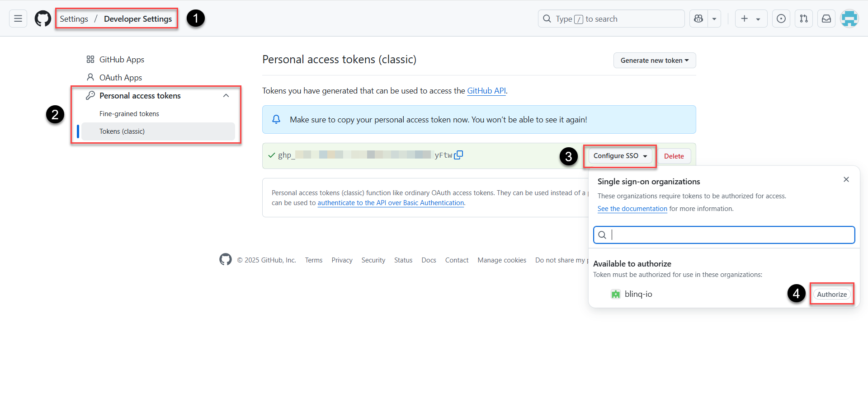This screenshot has width=868, height=412.
Task: Click the plus icon to create new
Action: click(x=745, y=19)
